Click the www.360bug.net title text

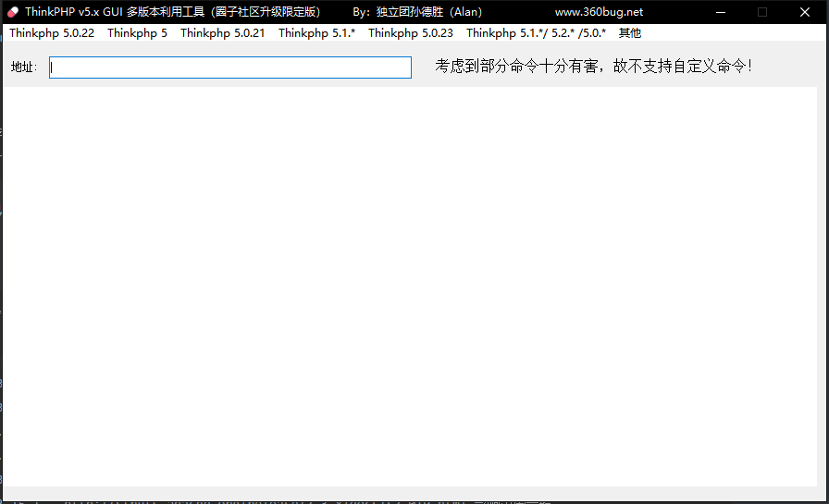[599, 12]
